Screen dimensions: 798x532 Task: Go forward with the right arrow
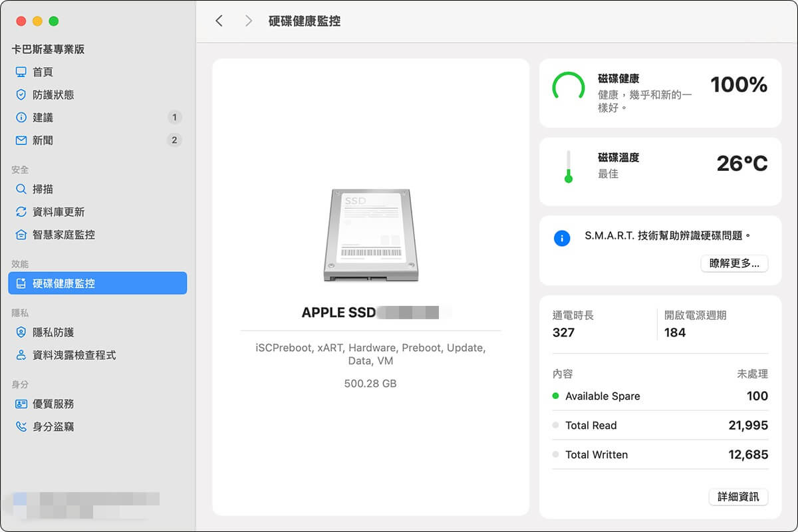coord(249,21)
